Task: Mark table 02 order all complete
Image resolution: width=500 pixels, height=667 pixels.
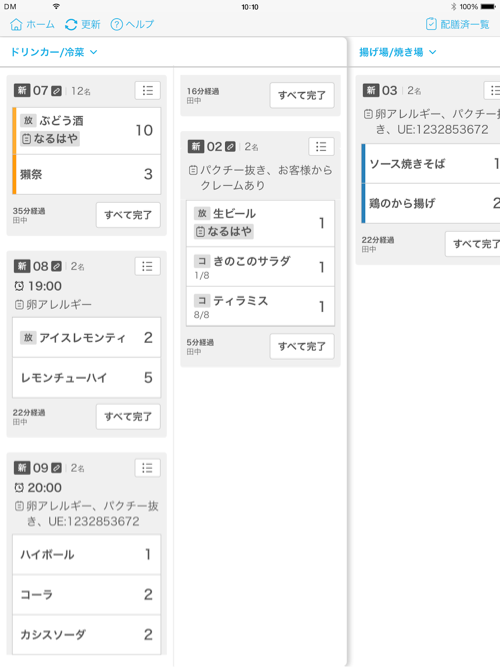Action: coord(302,346)
